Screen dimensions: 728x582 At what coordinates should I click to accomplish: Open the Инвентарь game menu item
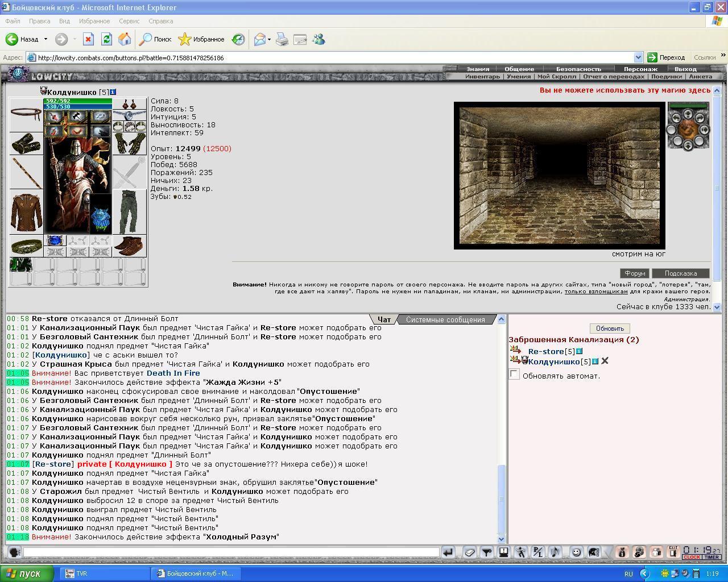482,77
